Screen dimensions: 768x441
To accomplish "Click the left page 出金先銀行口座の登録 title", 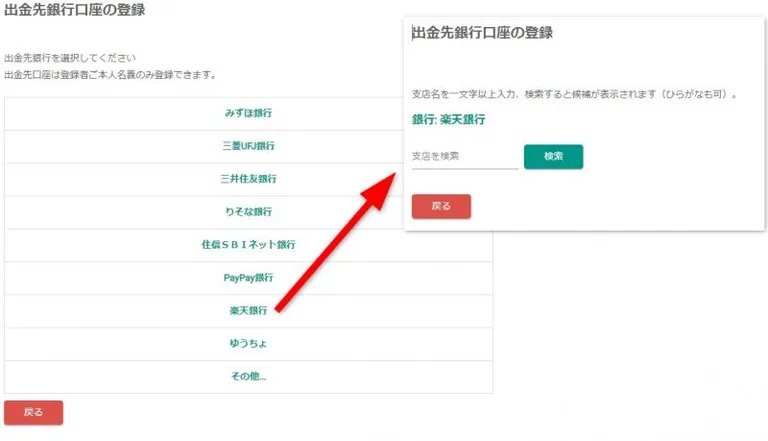I will tap(74, 10).
